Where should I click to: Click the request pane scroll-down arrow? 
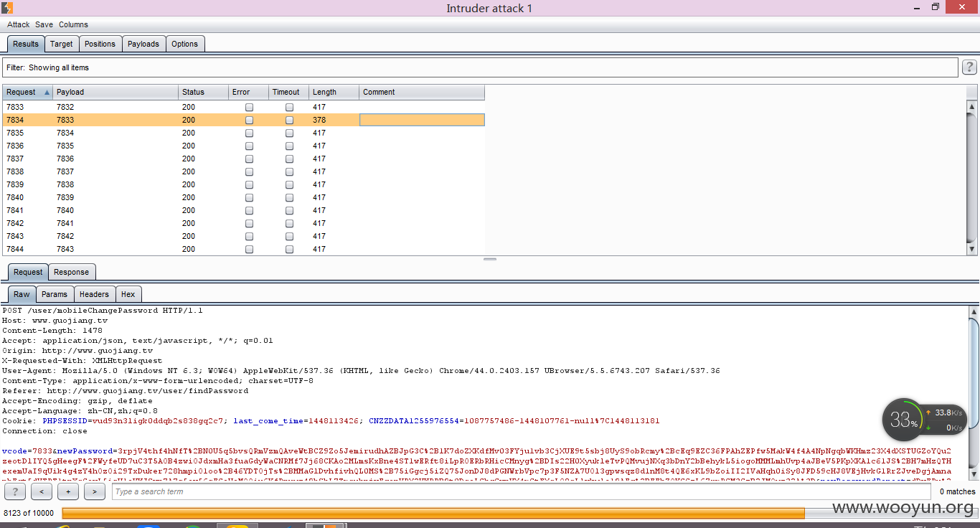[974, 473]
